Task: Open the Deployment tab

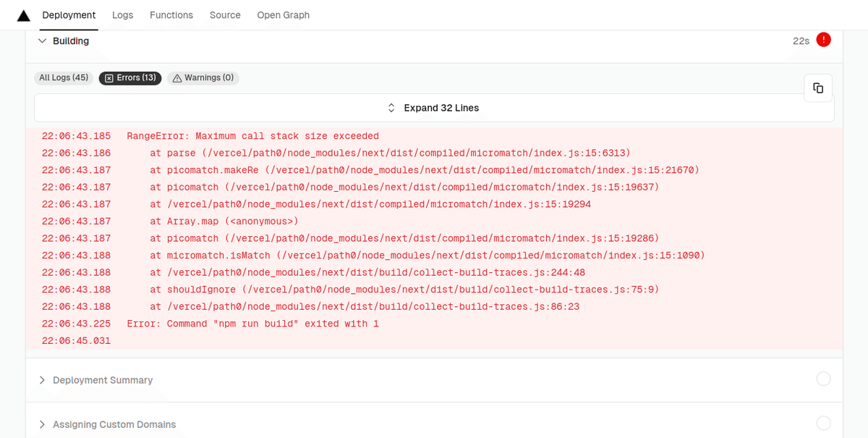Action: 69,15
